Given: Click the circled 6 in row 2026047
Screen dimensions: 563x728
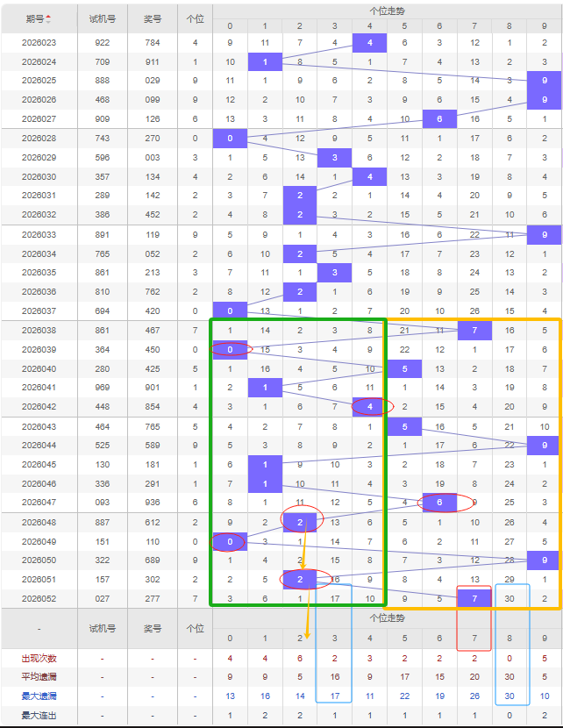Looking at the screenshot, I should point(439,502).
